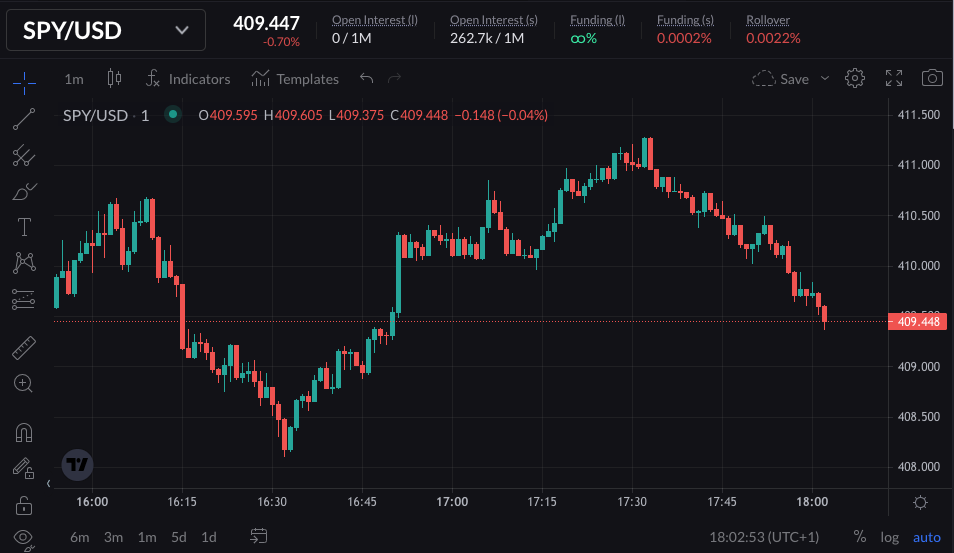The width and height of the screenshot is (954, 553).
Task: Select the 1d date range
Action: 209,537
